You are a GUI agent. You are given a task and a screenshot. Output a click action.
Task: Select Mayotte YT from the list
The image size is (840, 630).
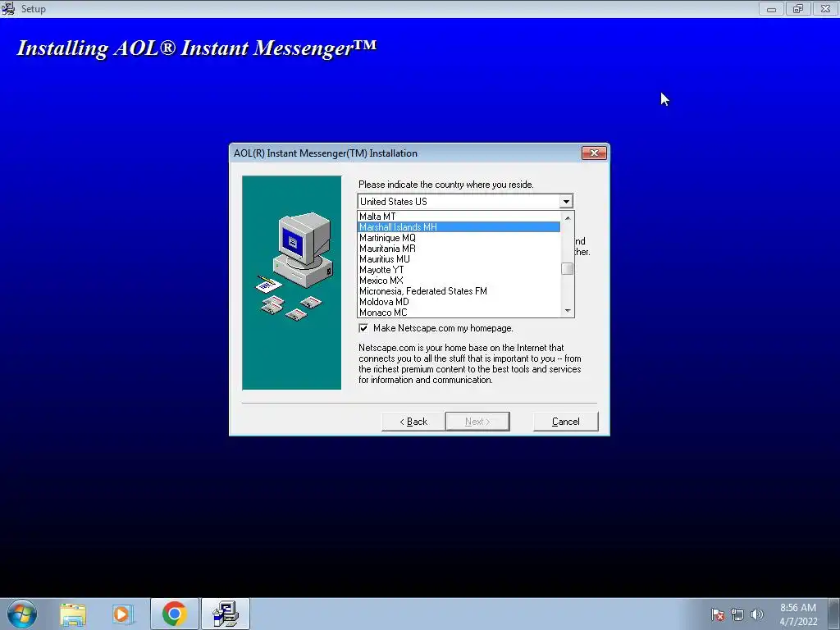tap(459, 270)
